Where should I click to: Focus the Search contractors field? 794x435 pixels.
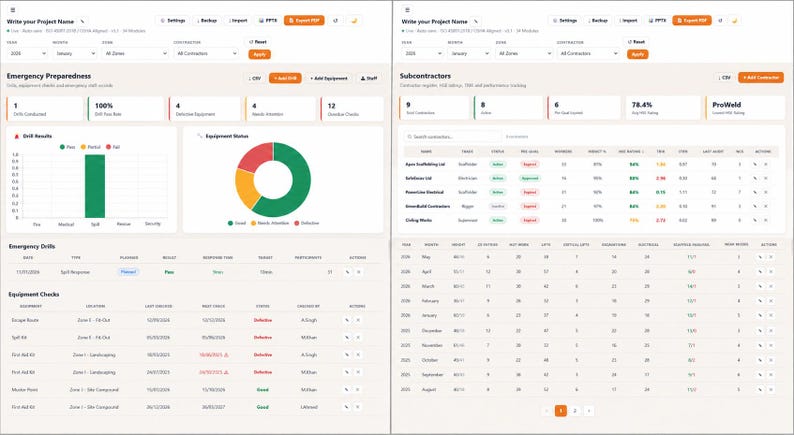click(x=452, y=136)
